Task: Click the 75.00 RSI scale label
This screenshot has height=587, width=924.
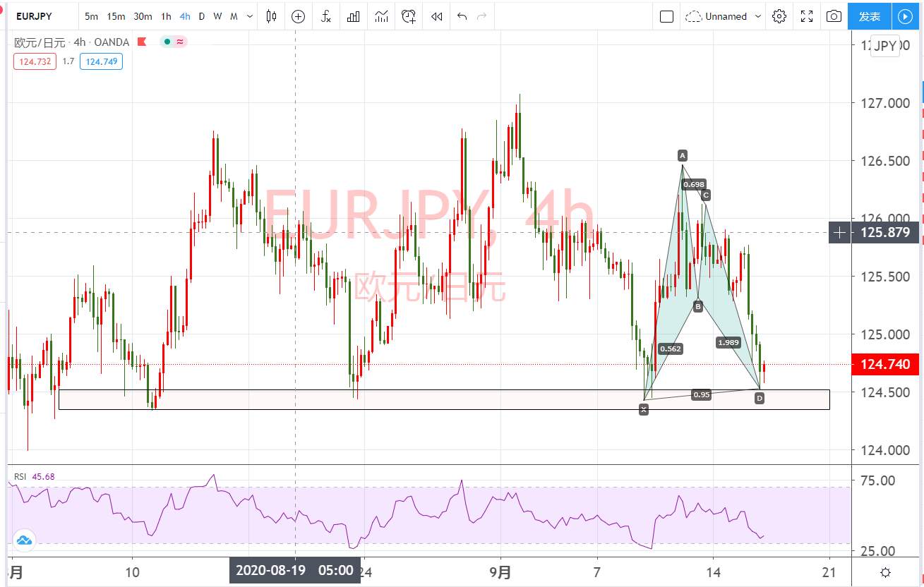Action: click(879, 480)
